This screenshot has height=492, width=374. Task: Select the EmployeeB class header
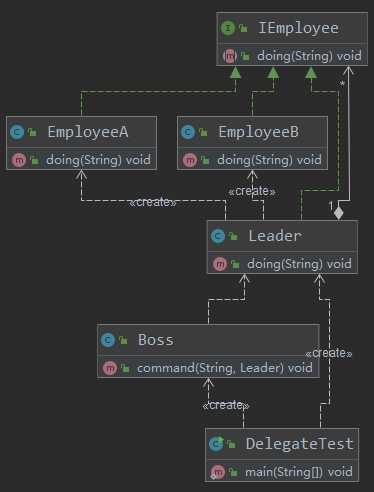point(258,132)
